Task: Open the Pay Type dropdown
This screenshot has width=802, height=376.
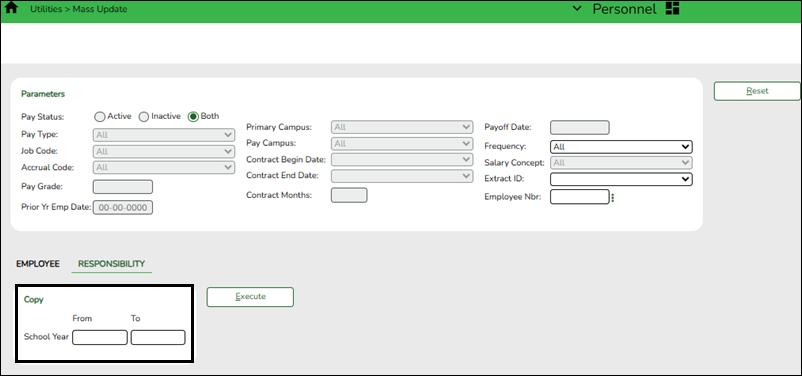Action: pyautogui.click(x=164, y=136)
